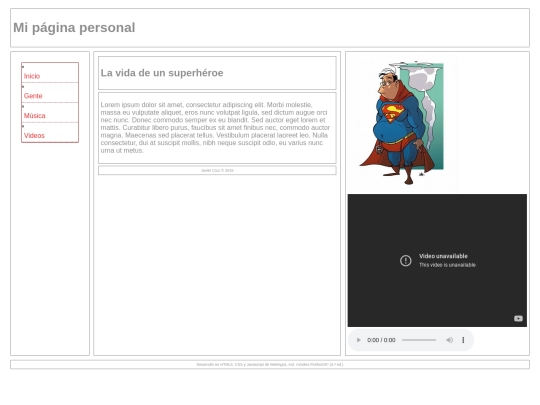Go to the Música page link

(x=34, y=116)
